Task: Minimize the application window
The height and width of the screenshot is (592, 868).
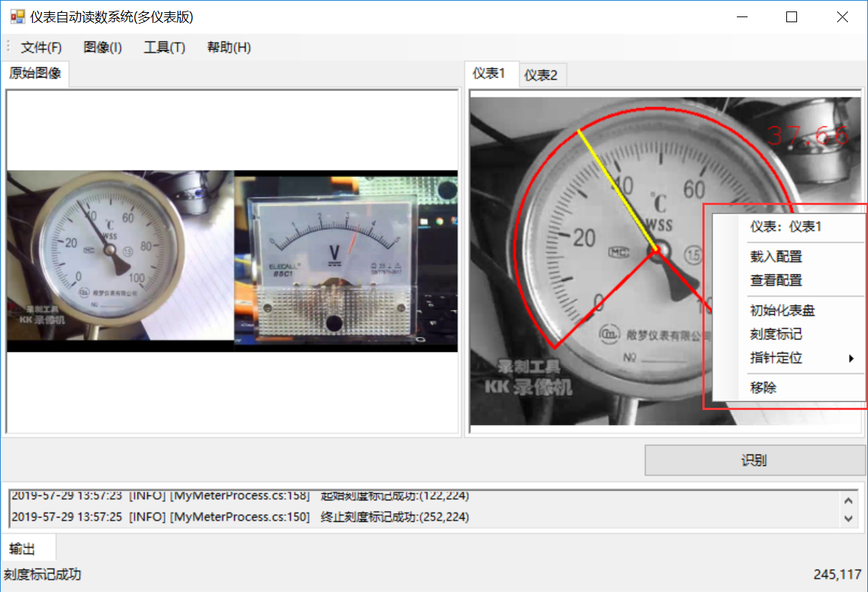Action: [x=740, y=17]
